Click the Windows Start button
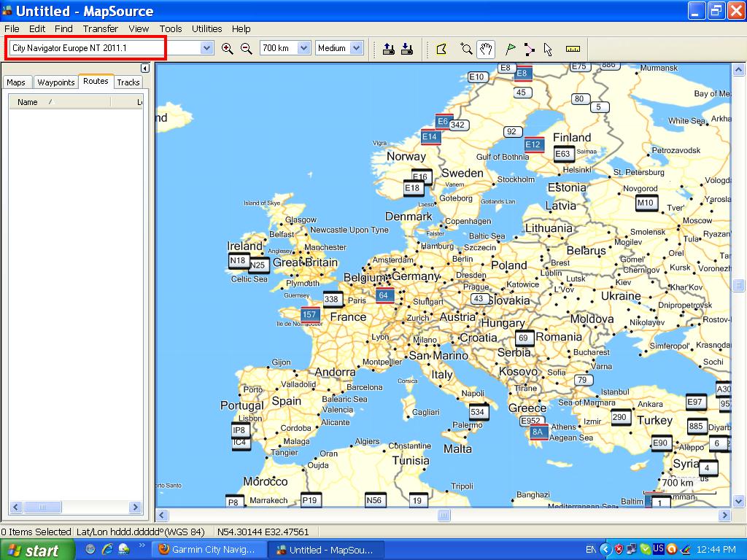The width and height of the screenshot is (747, 560). coord(36,550)
